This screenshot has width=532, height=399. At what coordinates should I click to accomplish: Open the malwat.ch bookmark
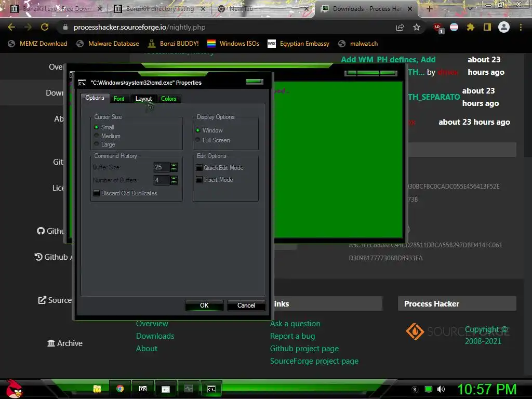click(358, 44)
